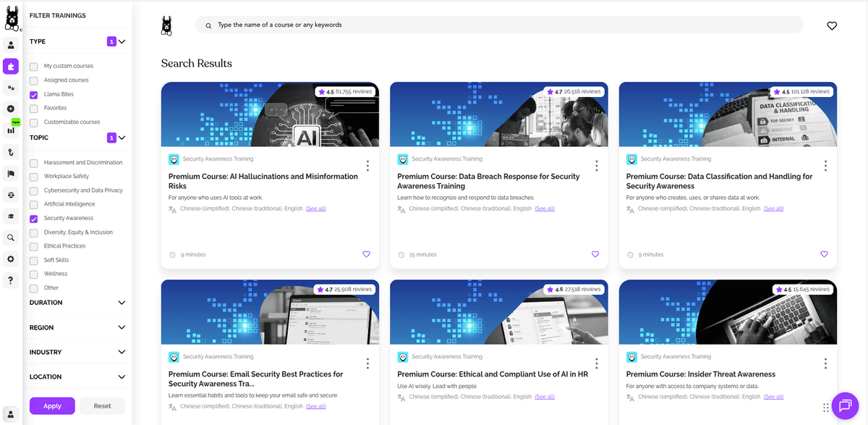Open the chat support bubble
The height and width of the screenshot is (425, 868).
tap(844, 405)
